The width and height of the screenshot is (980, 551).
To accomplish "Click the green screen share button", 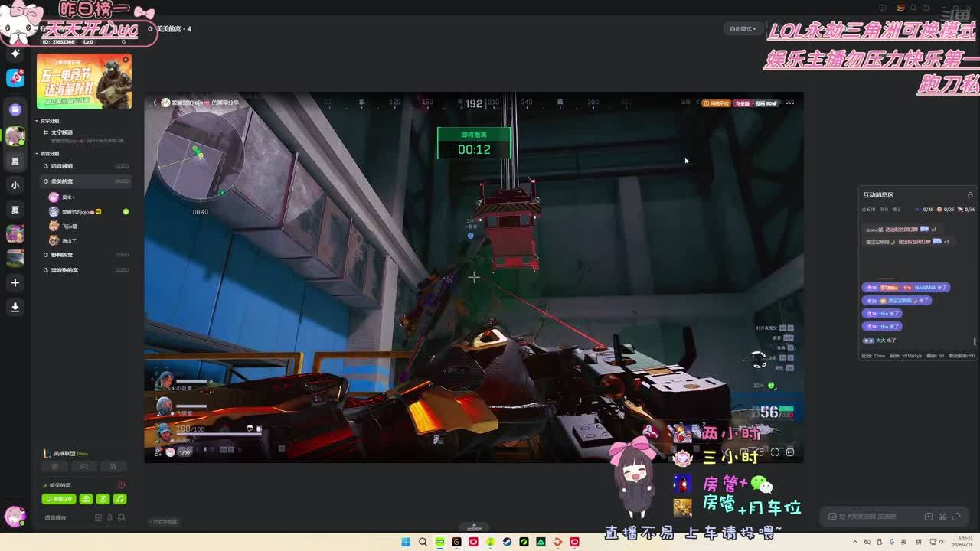I will click(x=59, y=499).
